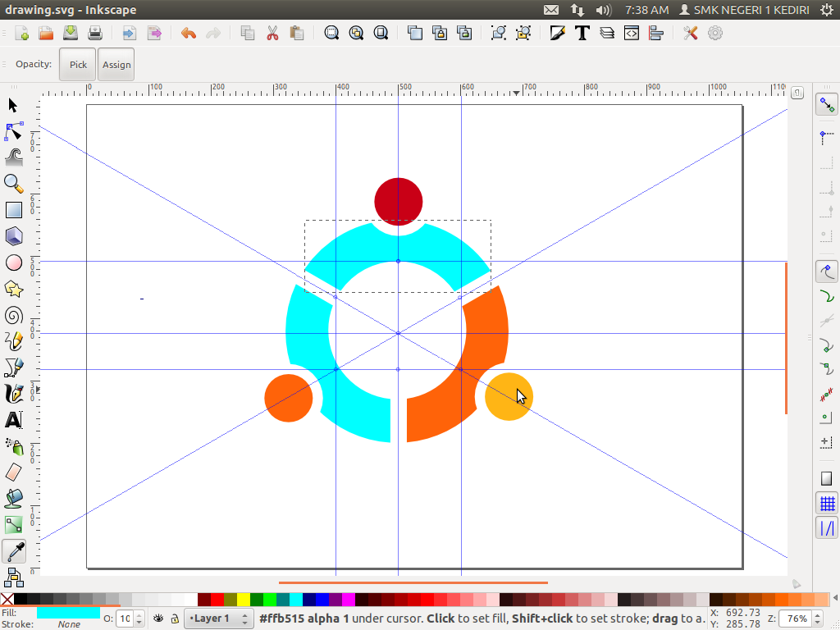Screen dimensions: 840x630
Task: Toggle Assign opacity button
Action: pyautogui.click(x=116, y=64)
